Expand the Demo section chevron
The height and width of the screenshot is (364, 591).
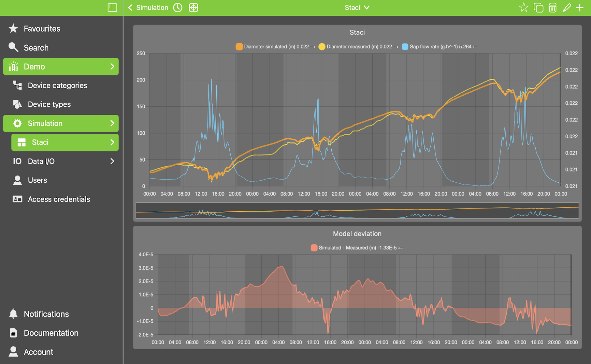(x=113, y=66)
